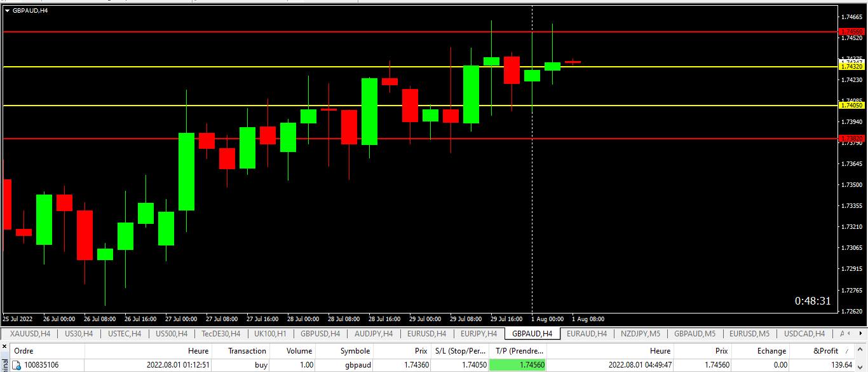Click open time 2022.08.01 01:12:51
Image resolution: width=868 pixels, height=372 pixels.
point(178,365)
